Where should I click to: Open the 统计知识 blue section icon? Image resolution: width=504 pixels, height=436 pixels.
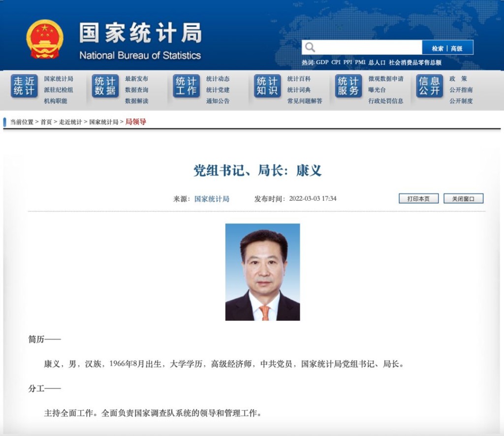(267, 86)
